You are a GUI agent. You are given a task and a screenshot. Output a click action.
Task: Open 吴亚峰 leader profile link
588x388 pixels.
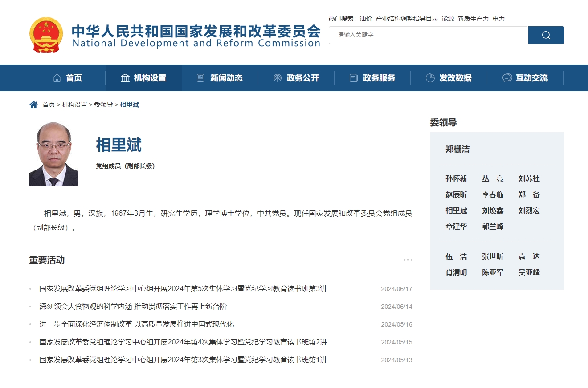point(529,272)
